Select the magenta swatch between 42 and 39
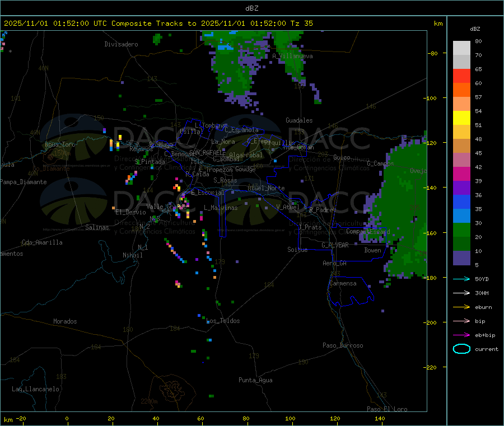The width and height of the screenshot is (504, 426). pos(461,174)
